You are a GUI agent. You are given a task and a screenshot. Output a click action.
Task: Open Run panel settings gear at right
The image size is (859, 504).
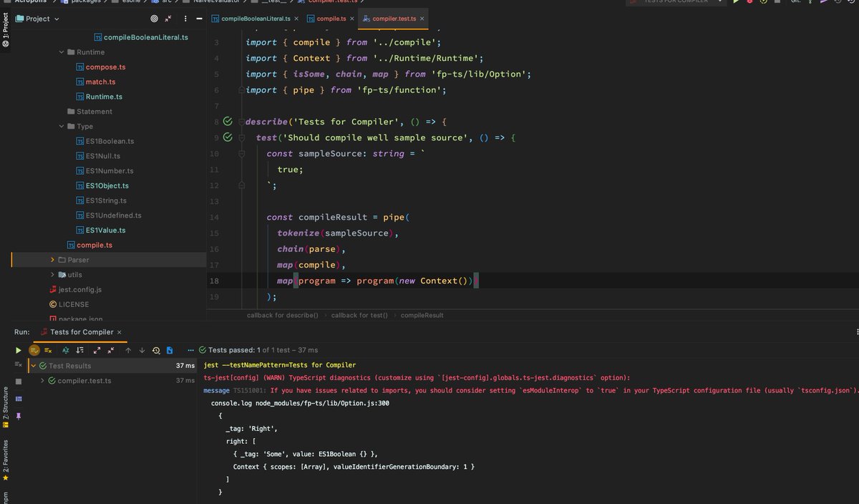pos(857,332)
